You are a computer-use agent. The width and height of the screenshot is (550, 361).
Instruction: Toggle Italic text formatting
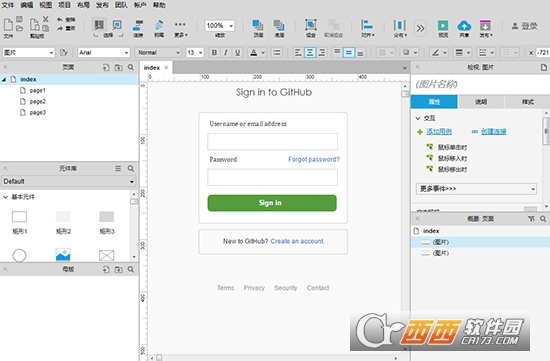(226, 53)
